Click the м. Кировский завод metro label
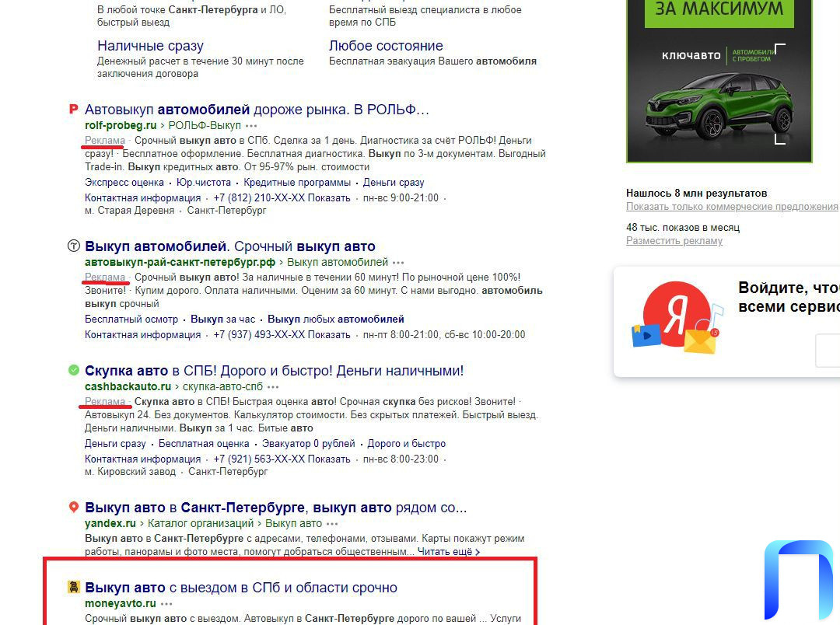Screen dimensions: 840x625 [x=130, y=473]
